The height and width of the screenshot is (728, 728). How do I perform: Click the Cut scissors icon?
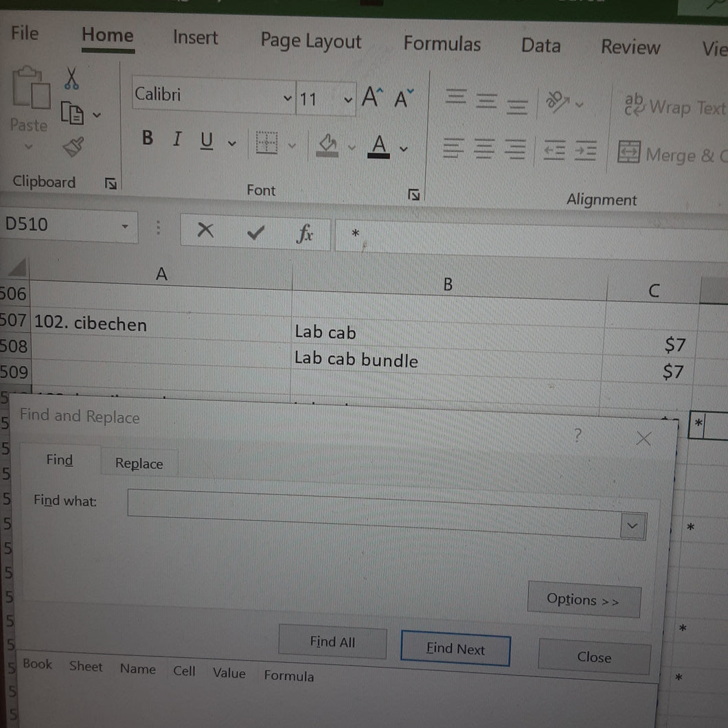point(71,78)
